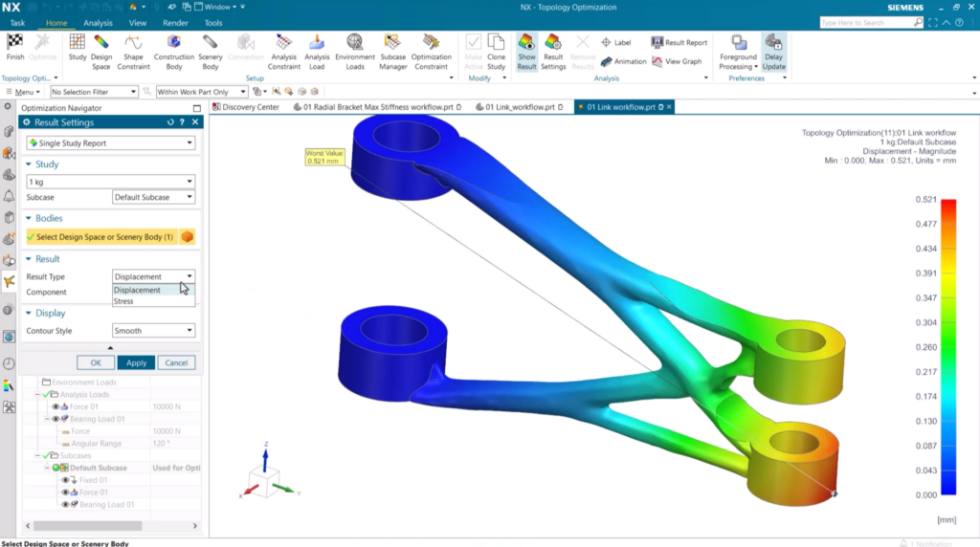Click the Apply button
980x547 pixels.
click(136, 362)
